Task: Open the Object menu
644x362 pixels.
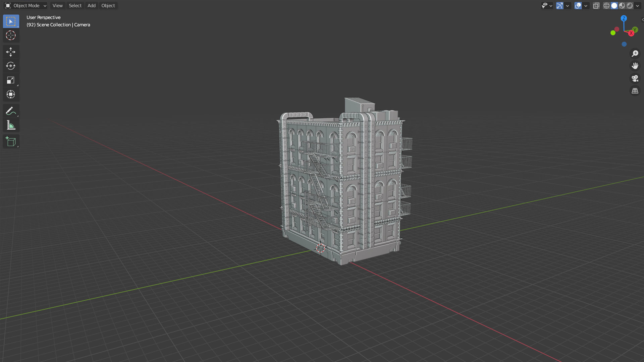Action: pyautogui.click(x=108, y=6)
